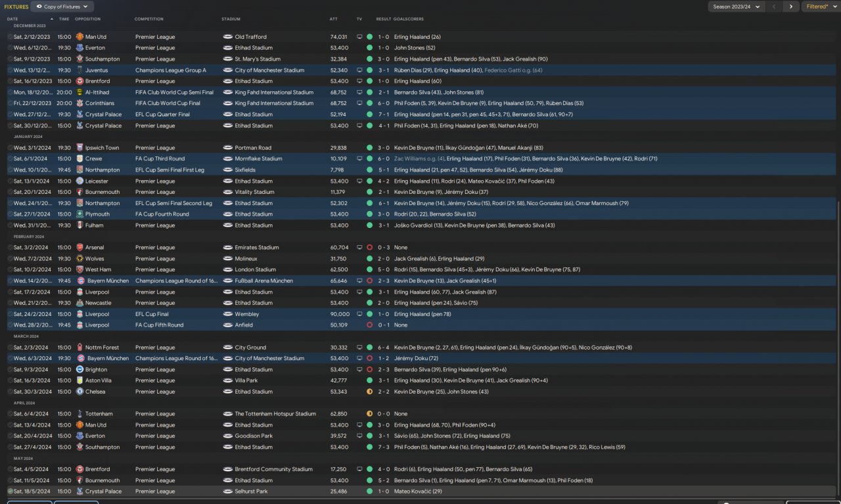The image size is (841, 504).
Task: Sort by the Stadium column header
Action: 231,19
